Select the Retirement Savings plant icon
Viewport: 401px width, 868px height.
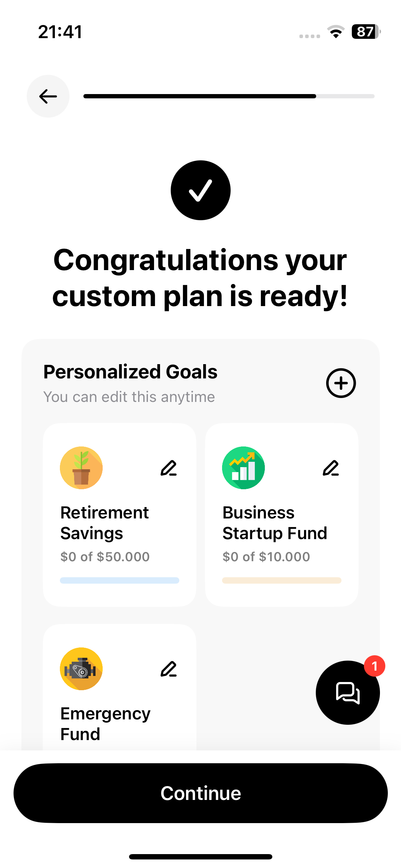[x=81, y=467]
